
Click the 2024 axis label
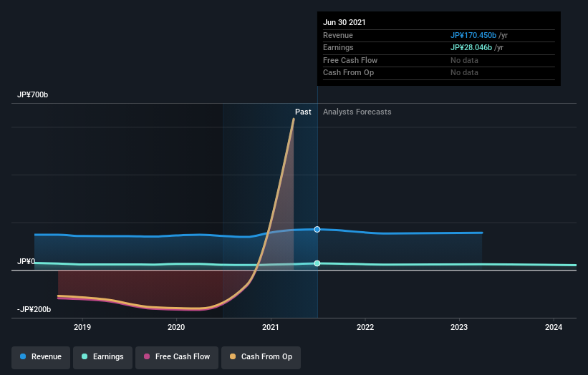pyautogui.click(x=554, y=327)
